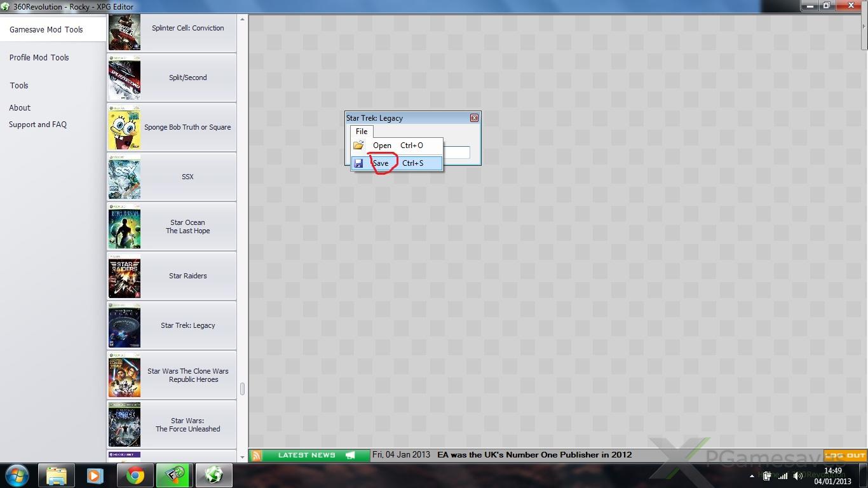
Task: Click the game list scrollbar up arrow
Action: pyautogui.click(x=242, y=20)
